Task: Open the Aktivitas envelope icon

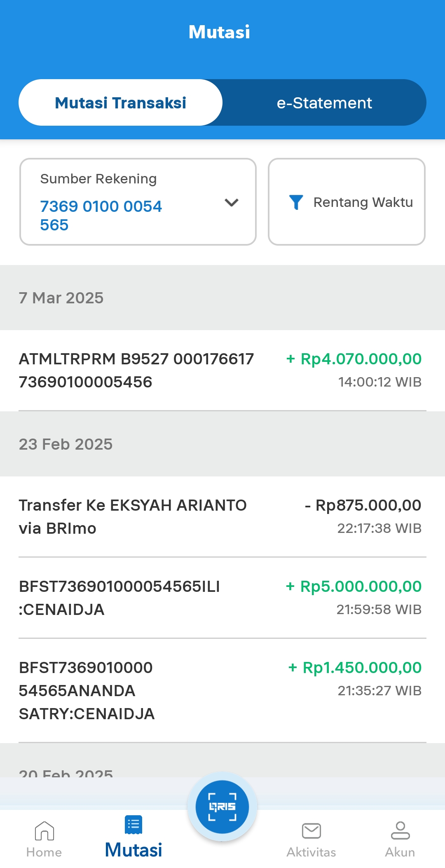Action: point(311,831)
